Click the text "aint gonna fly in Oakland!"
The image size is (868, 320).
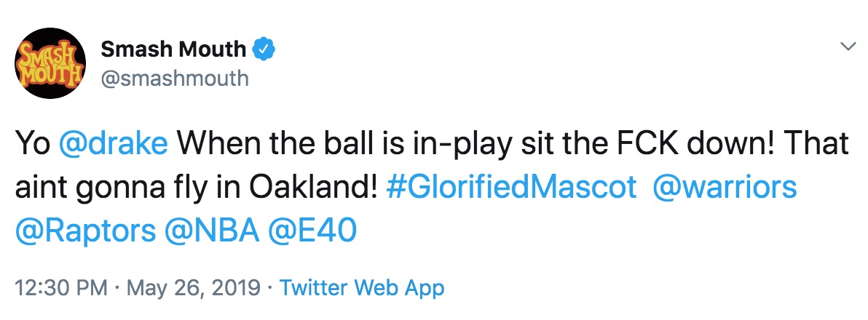point(197,188)
